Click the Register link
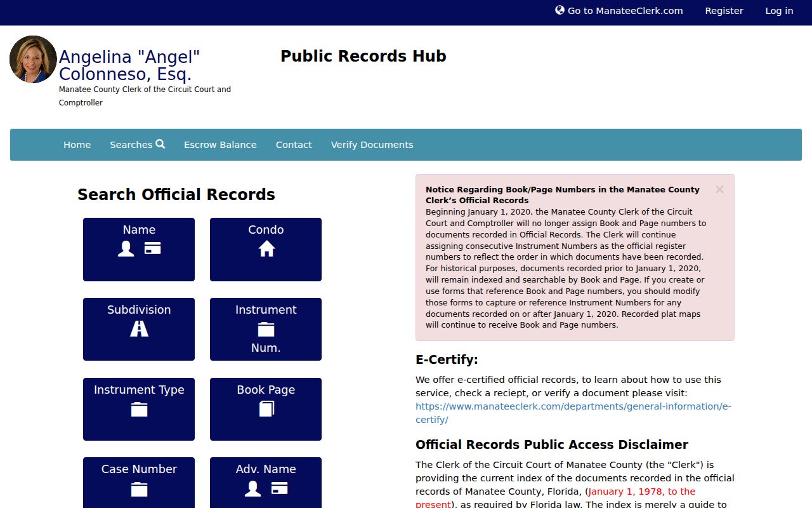 pyautogui.click(x=724, y=11)
